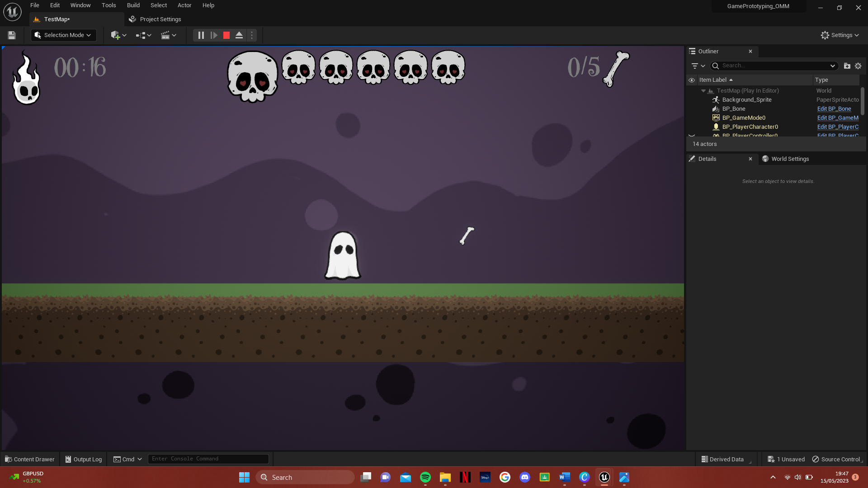The height and width of the screenshot is (488, 868).
Task: Eject from the player controller
Action: (239, 35)
